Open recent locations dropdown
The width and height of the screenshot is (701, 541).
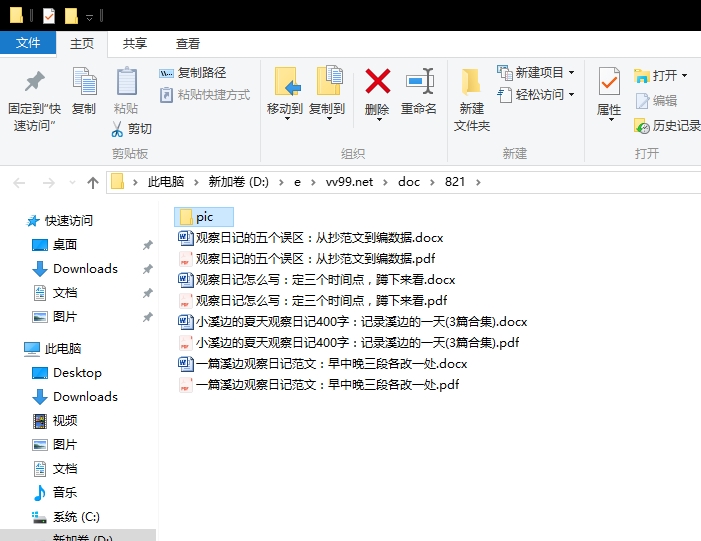pyautogui.click(x=72, y=182)
